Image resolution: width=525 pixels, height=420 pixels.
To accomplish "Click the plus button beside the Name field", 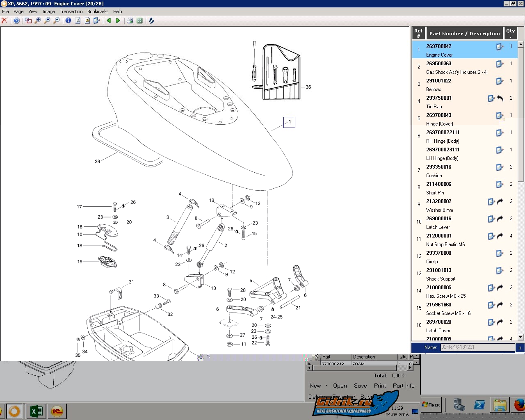I will 520,348.
